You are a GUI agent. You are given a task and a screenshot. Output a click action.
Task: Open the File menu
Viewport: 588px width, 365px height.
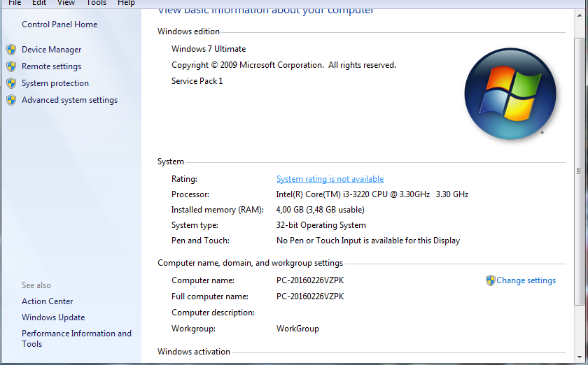[15, 3]
